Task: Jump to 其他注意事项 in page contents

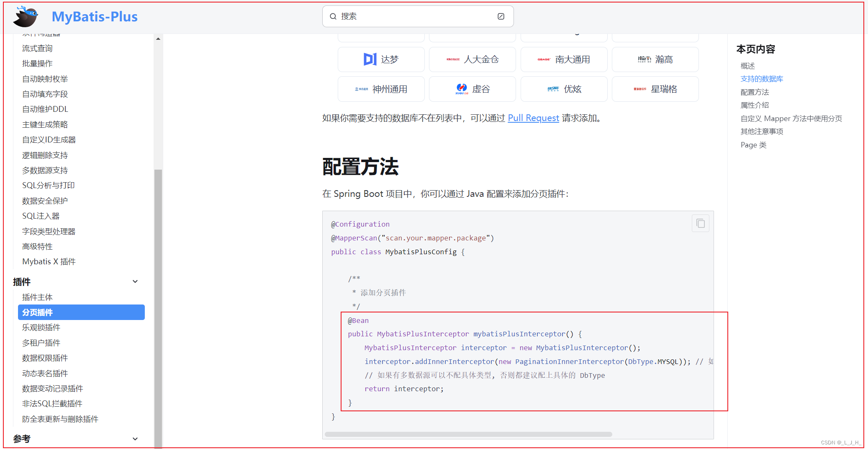Action: click(x=762, y=132)
